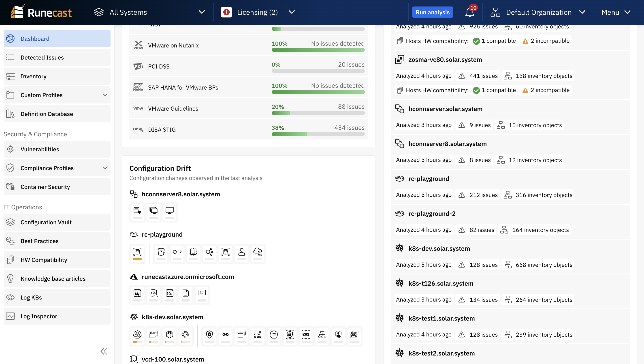Click the bucket icon under rc-playground drift
Image resolution: width=644 pixels, height=364 pixels.
tap(161, 252)
